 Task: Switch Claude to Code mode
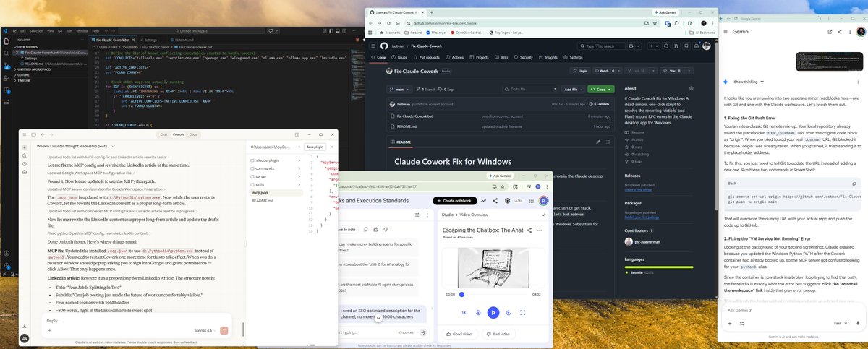pos(193,134)
